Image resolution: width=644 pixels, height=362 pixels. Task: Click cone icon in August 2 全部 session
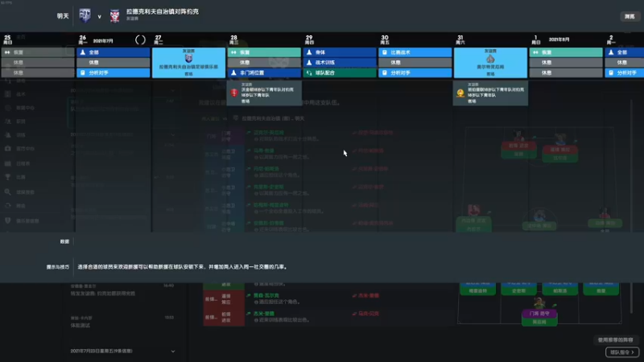click(x=611, y=52)
